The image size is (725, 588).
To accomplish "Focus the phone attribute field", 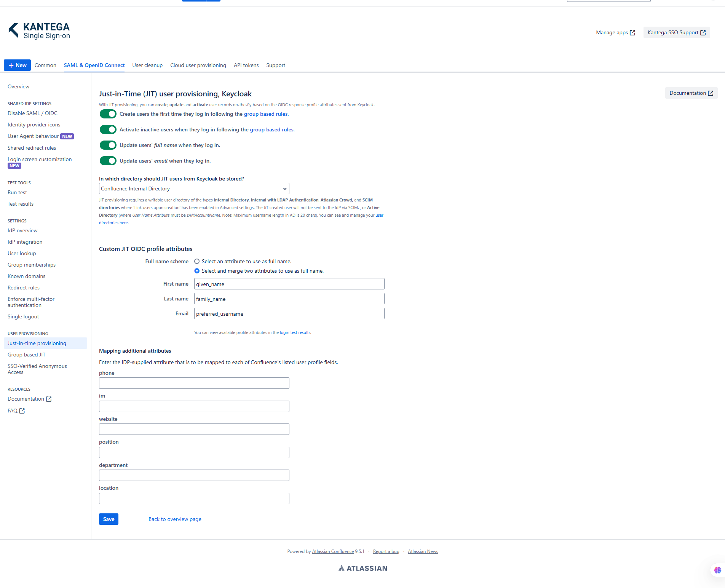I will coord(194,383).
